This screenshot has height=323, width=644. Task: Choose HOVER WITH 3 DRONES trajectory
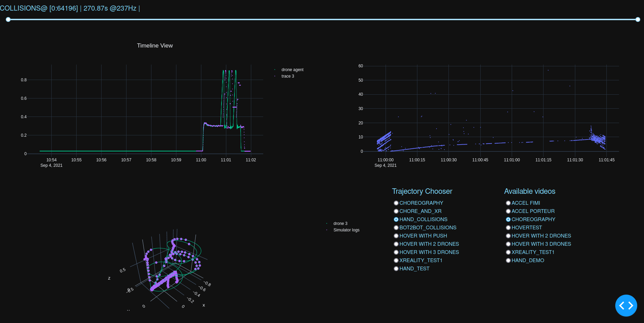point(396,252)
